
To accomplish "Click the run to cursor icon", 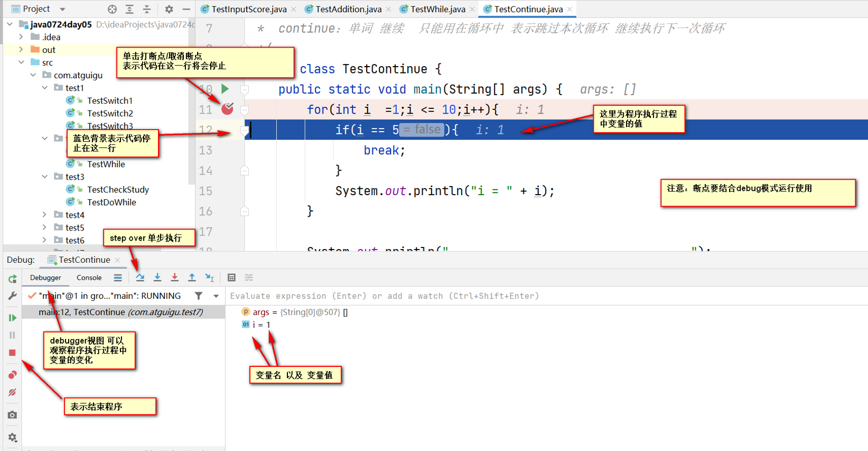I will (x=210, y=278).
